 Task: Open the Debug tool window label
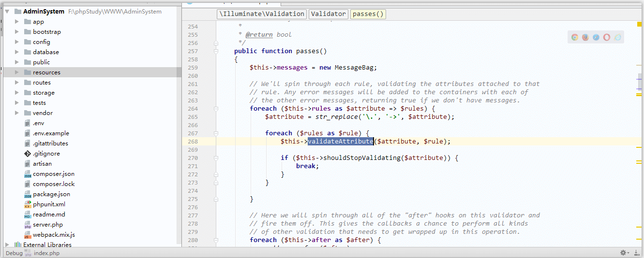click(14, 253)
